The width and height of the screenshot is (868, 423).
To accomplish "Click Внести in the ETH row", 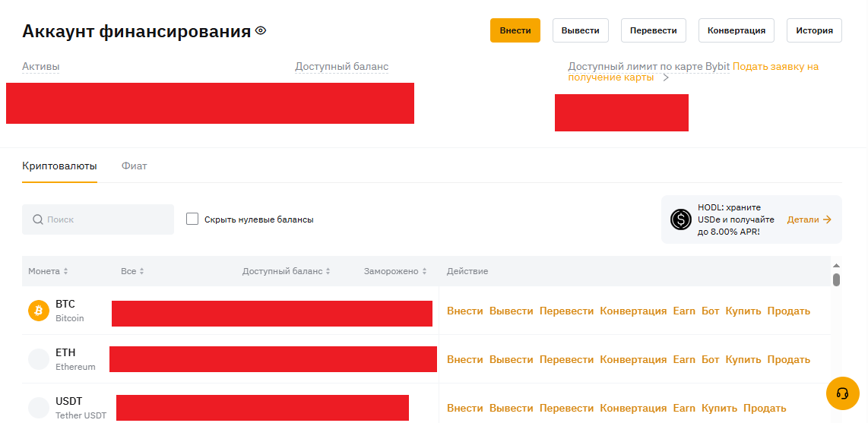I will pos(465,359).
